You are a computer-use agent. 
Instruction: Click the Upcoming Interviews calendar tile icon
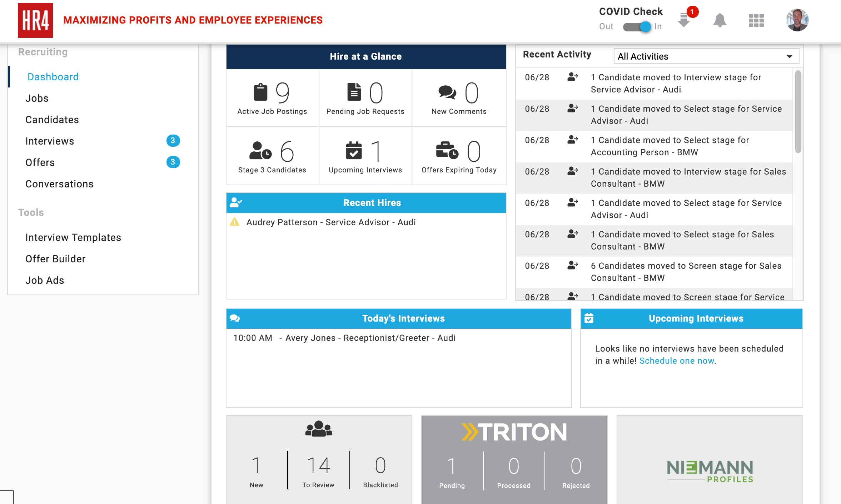[354, 151]
